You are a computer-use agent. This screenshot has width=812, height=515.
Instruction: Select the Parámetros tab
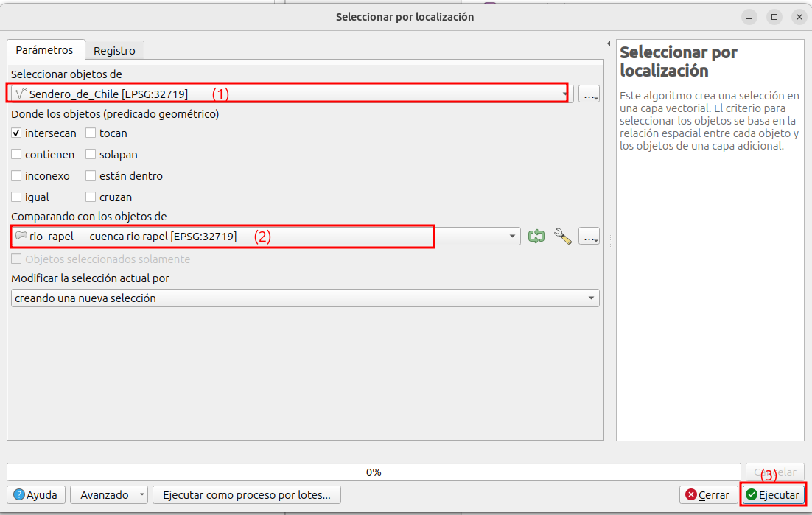tap(45, 50)
